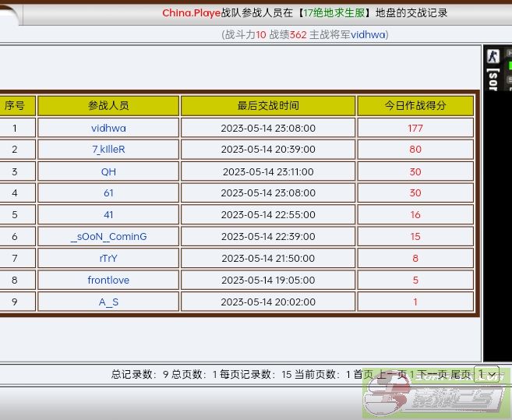Click the 最后交战时间 column header

point(268,106)
